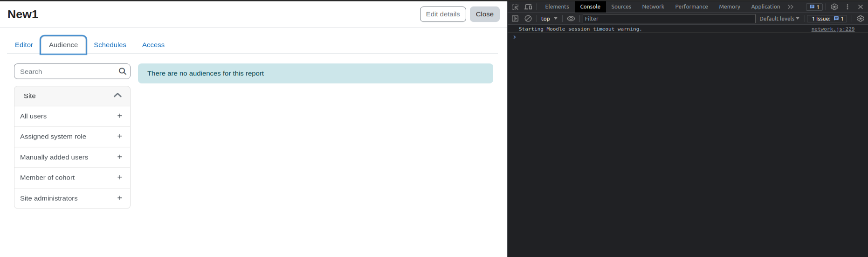The height and width of the screenshot is (257, 868).
Task: Select All users audience row
Action: pyautogui.click(x=72, y=116)
